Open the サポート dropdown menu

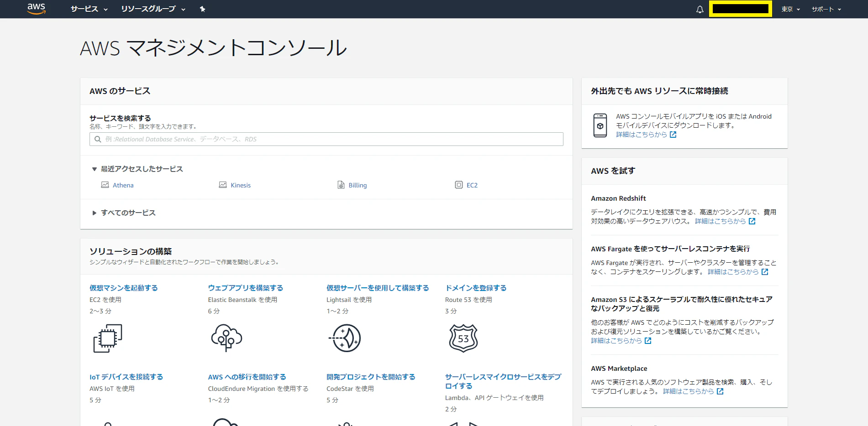point(825,9)
